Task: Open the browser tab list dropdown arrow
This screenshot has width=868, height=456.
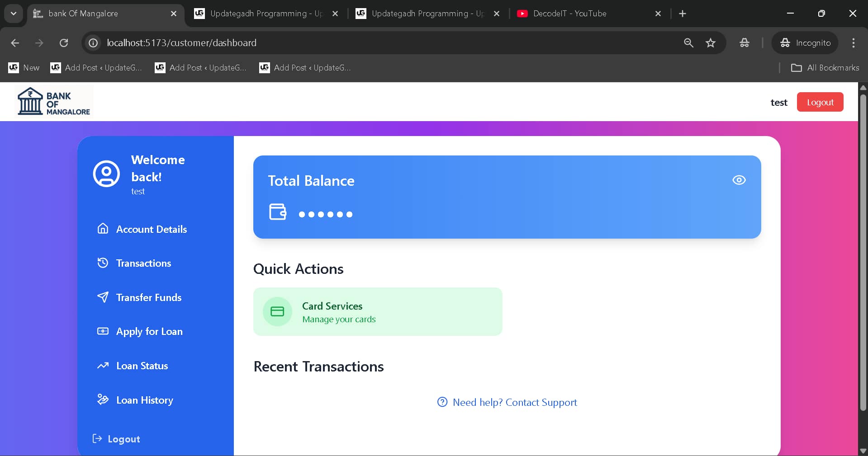Action: (13, 14)
